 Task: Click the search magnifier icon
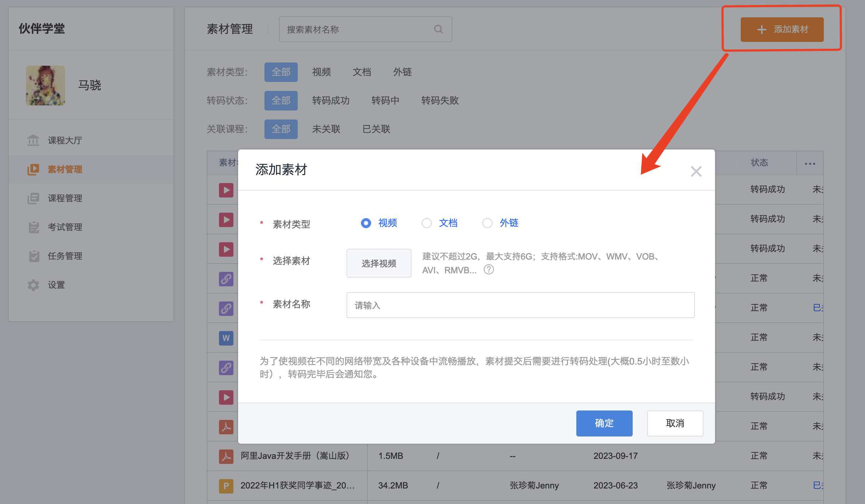[x=438, y=29]
